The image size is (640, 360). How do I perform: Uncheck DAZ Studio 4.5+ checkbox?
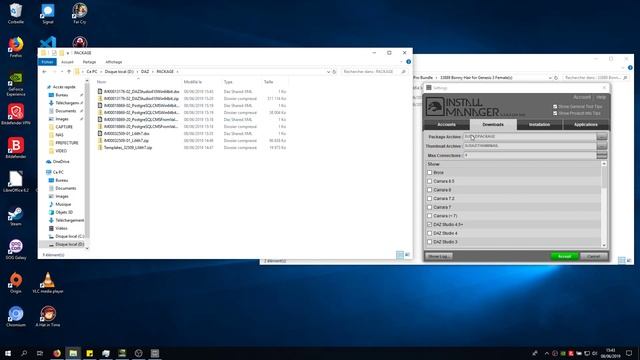coord(429,224)
